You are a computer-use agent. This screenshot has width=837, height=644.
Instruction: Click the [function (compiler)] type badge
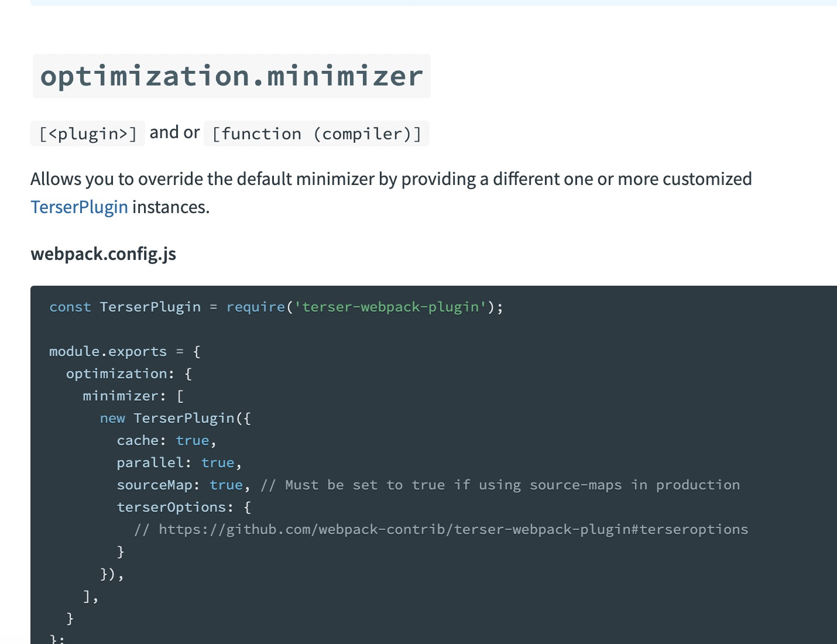point(316,134)
